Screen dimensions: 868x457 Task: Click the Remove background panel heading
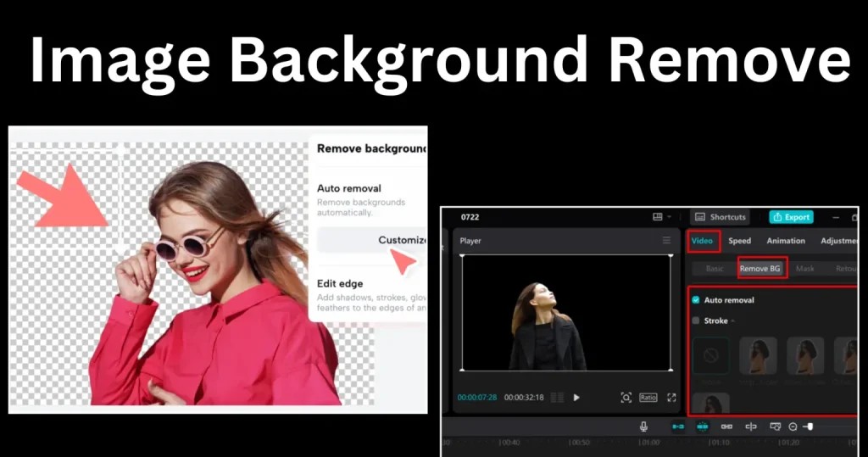coord(371,148)
